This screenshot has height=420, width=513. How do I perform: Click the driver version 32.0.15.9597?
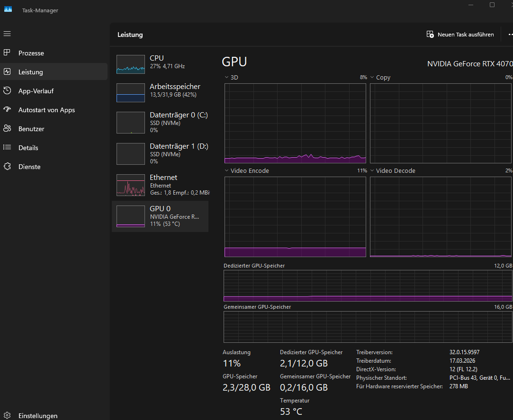(464, 352)
